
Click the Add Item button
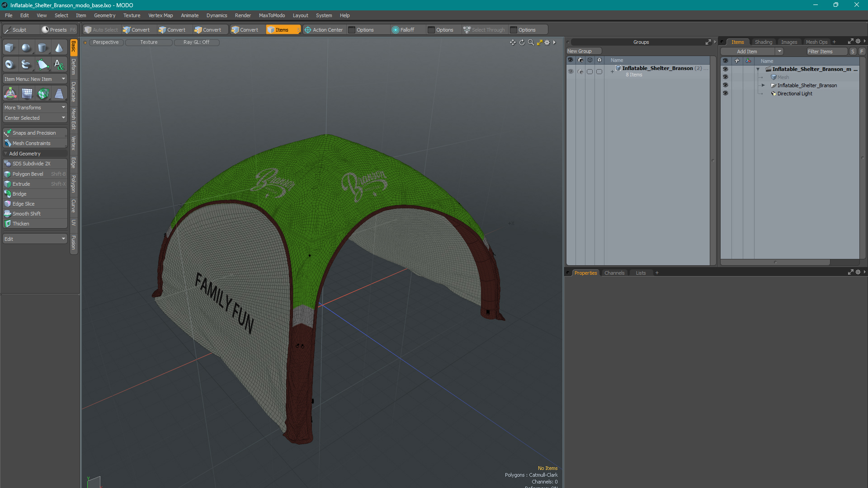coord(747,52)
